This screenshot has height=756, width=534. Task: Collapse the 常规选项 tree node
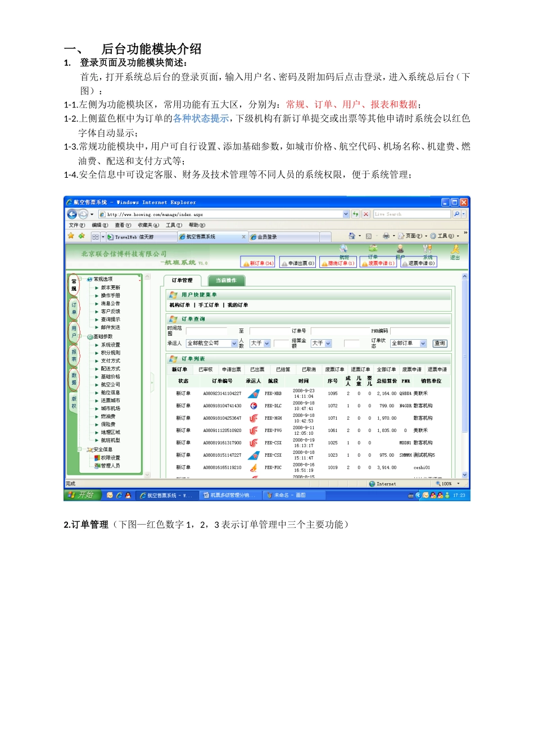click(x=81, y=279)
